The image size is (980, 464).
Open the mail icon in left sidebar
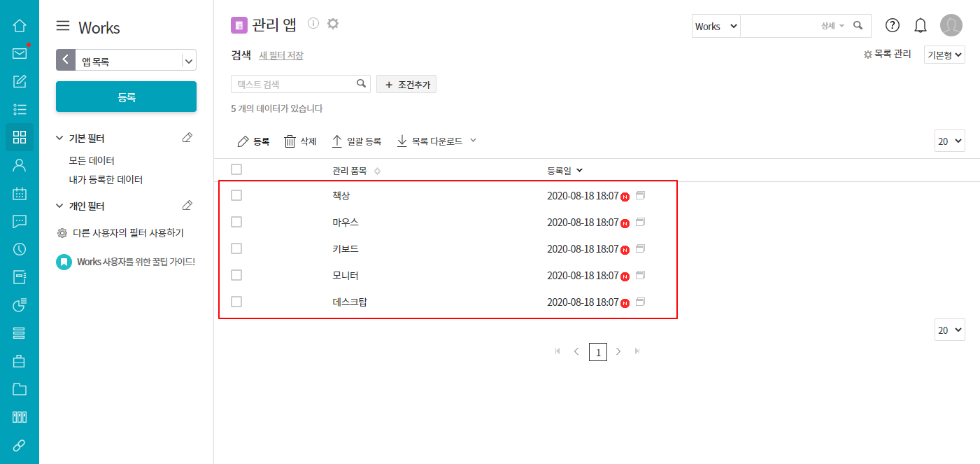[x=20, y=54]
